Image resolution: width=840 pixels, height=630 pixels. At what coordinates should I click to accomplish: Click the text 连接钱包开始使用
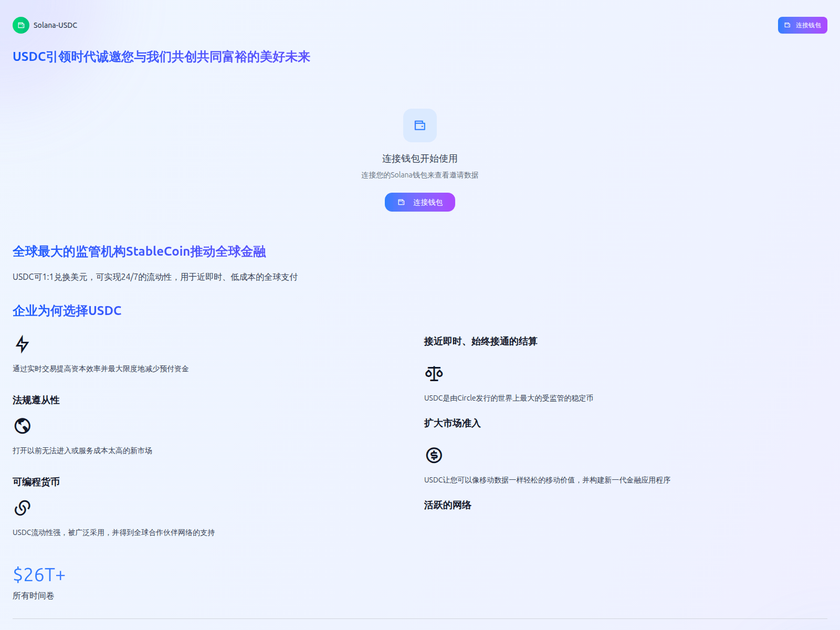pos(420,159)
